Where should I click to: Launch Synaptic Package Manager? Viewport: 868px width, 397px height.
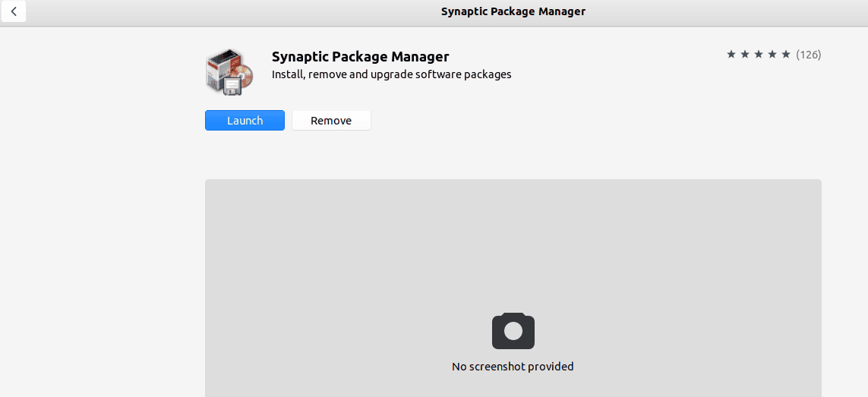[245, 121]
